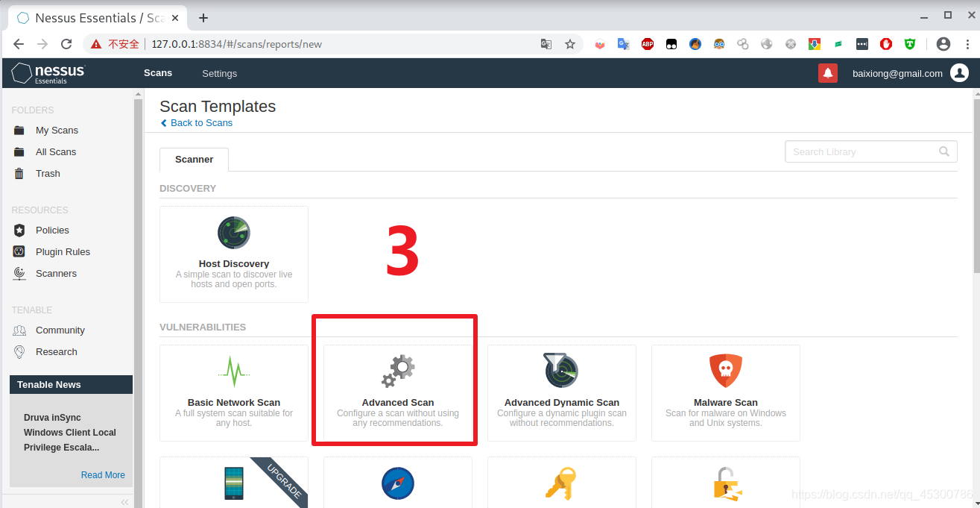Click the translate page icon in address bar
Image resolution: width=980 pixels, height=508 pixels.
(x=546, y=44)
